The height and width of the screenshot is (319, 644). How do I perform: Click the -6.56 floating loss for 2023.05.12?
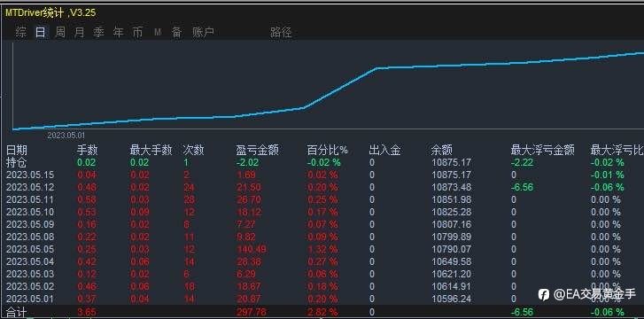[x=522, y=187]
